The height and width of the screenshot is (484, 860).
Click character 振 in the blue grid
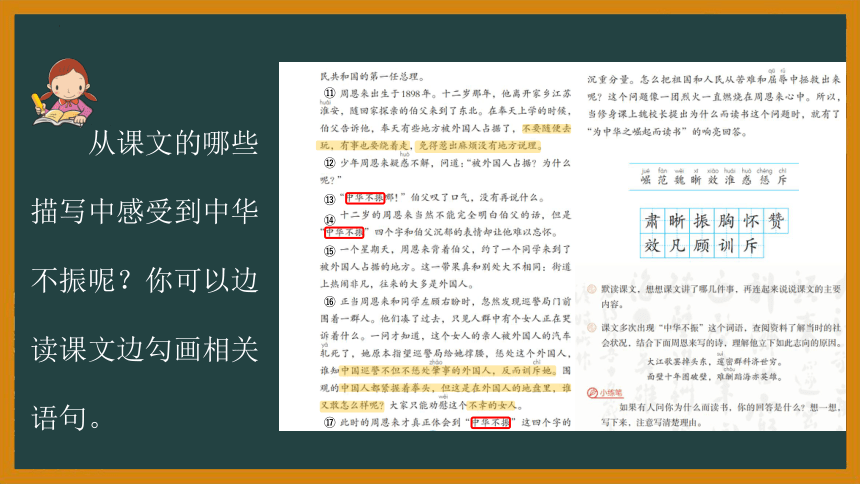pos(701,221)
